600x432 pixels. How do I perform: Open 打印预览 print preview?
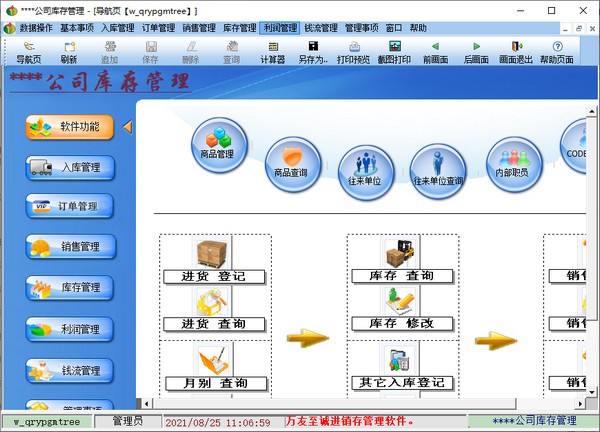point(354,51)
